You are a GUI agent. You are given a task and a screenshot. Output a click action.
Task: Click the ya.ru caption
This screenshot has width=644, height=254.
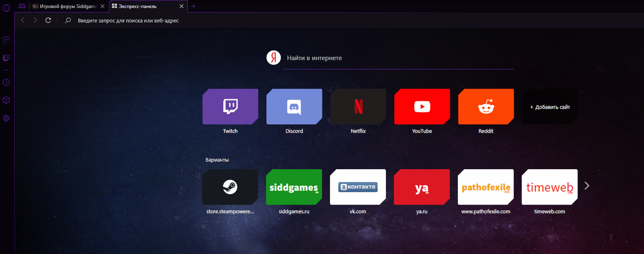(x=422, y=212)
